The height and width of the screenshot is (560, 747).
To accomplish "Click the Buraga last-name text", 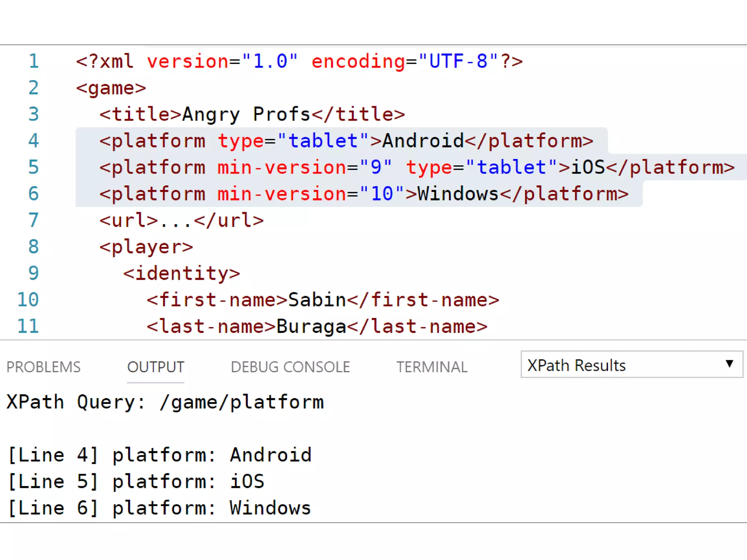I will [311, 327].
